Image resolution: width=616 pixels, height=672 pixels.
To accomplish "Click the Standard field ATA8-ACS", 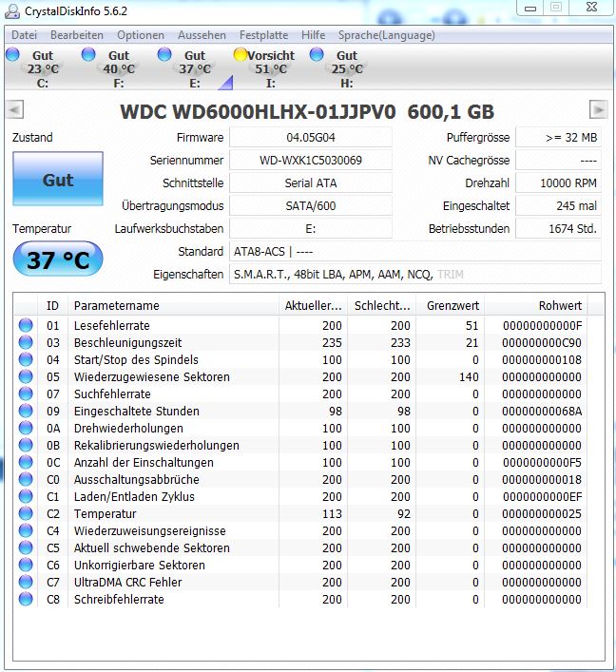I will (x=415, y=251).
